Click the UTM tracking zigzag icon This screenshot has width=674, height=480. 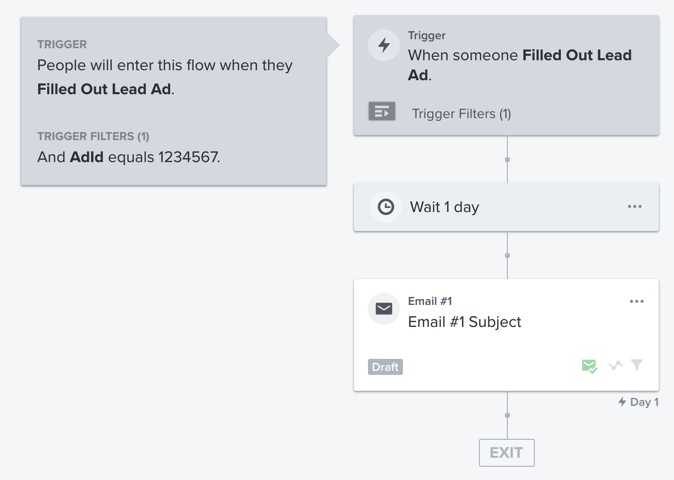[x=616, y=366]
